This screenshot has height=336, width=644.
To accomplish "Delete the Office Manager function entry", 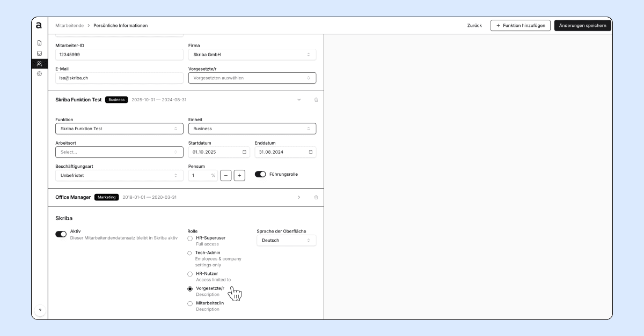I will pos(316,197).
